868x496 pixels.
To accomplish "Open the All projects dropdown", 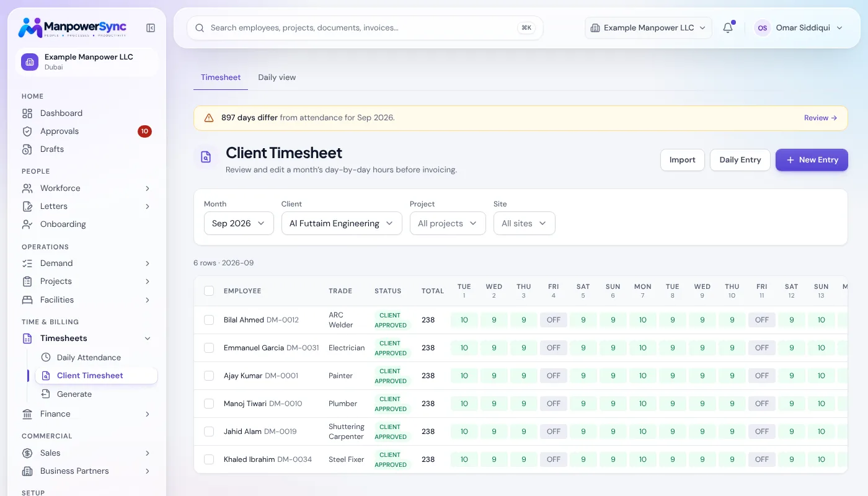I will pos(448,223).
